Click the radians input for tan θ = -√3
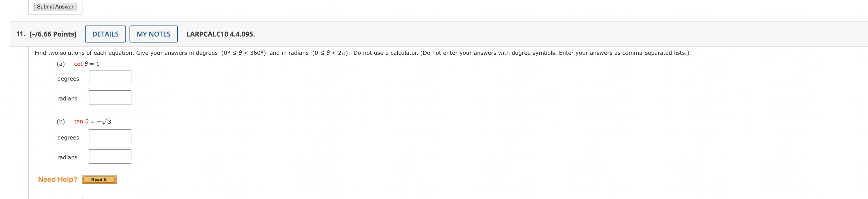Screen dimensions: 868x199 [110, 156]
